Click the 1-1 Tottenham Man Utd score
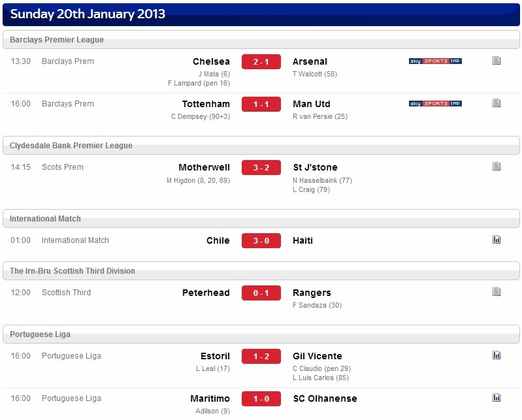522x420 pixels. [261, 104]
